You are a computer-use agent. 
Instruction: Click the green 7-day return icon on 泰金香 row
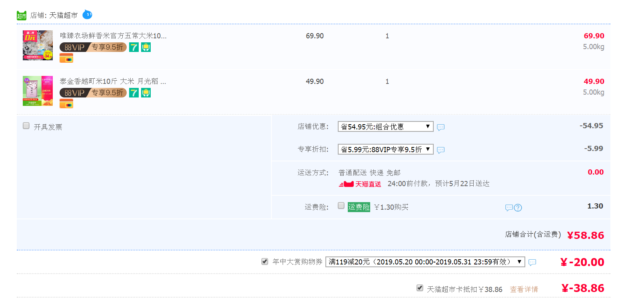pos(134,93)
